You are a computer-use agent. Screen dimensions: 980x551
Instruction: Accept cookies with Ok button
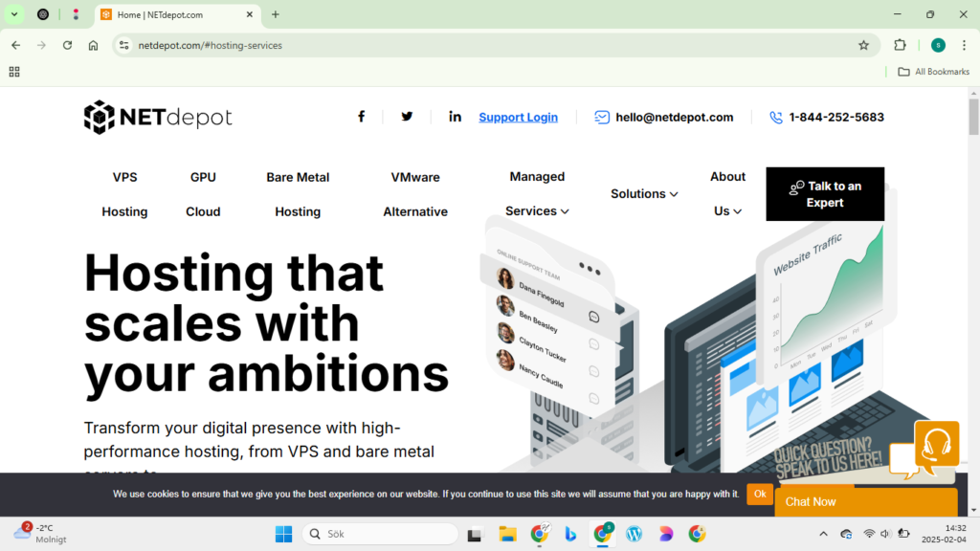[759, 494]
